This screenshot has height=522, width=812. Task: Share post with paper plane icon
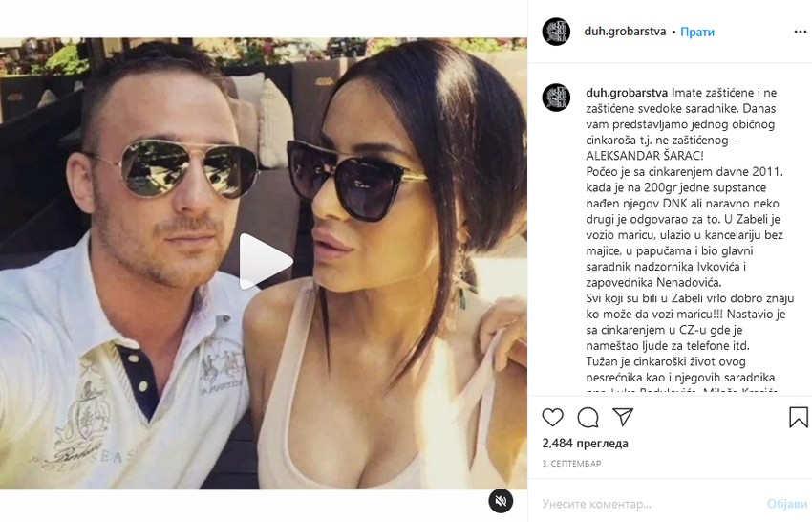pos(623,417)
